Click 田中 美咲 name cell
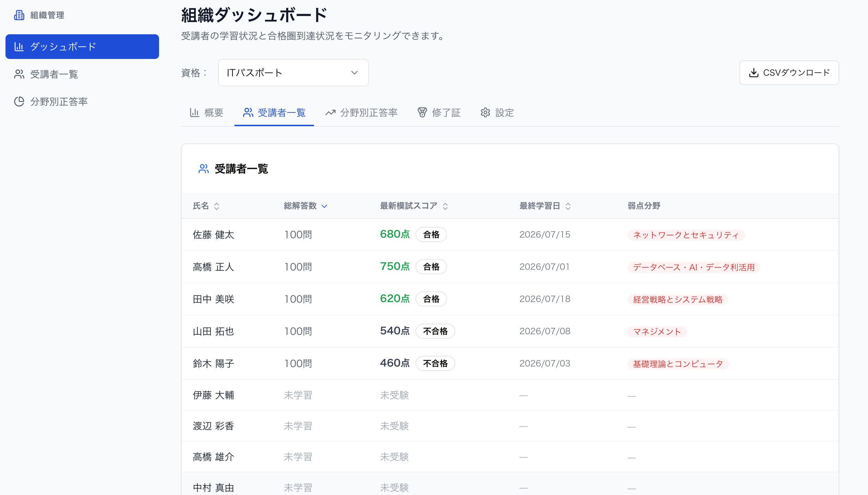This screenshot has width=868, height=495. [x=213, y=299]
